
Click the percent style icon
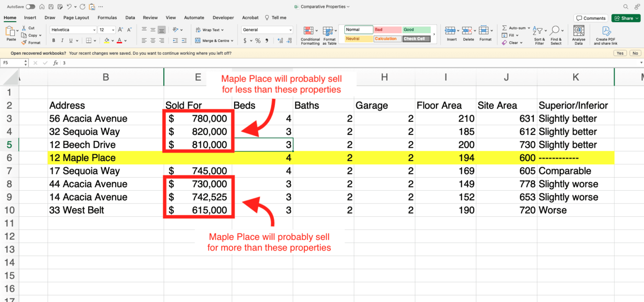[x=258, y=41]
